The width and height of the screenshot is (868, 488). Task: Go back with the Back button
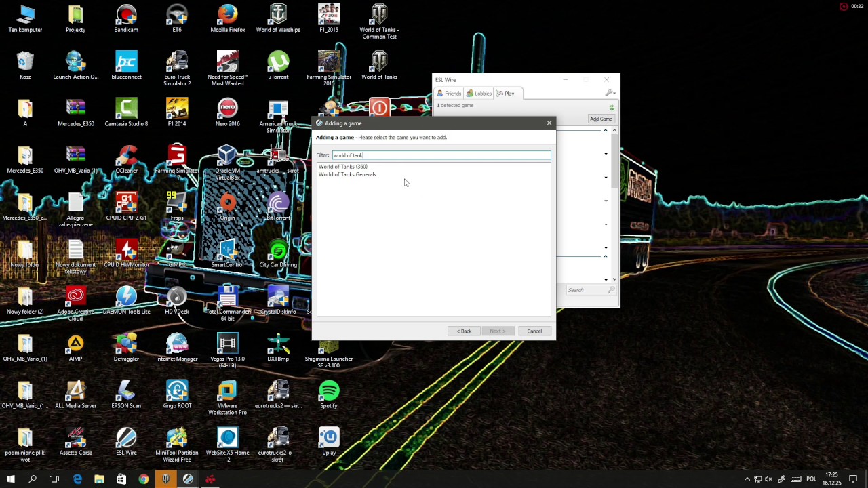464,331
